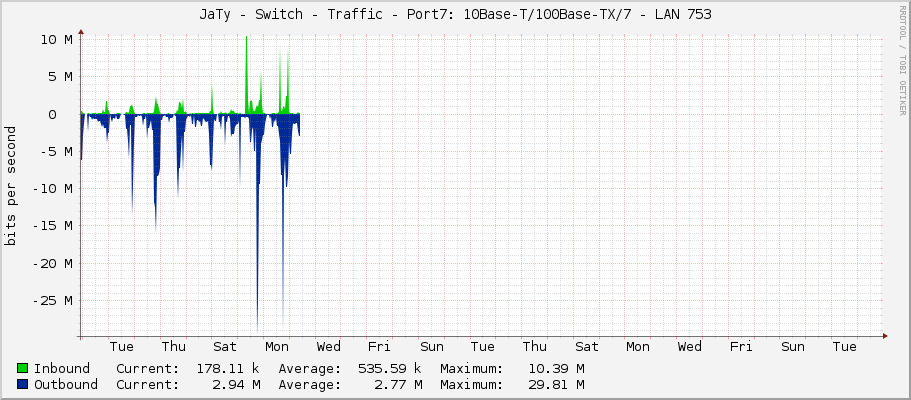Click the first 'Sun' x-axis label
This screenshot has height=400, width=911.
click(432, 347)
